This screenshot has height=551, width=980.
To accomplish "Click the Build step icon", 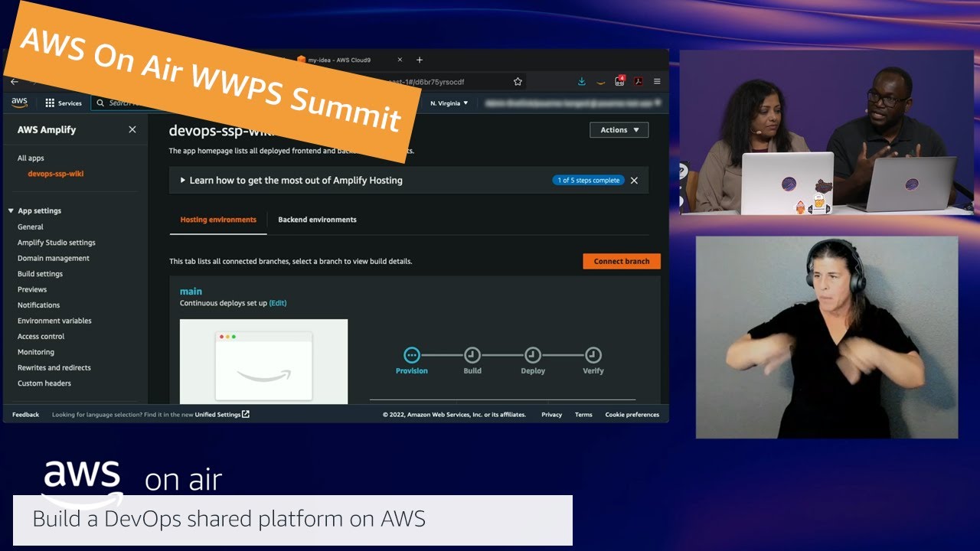I will point(472,355).
